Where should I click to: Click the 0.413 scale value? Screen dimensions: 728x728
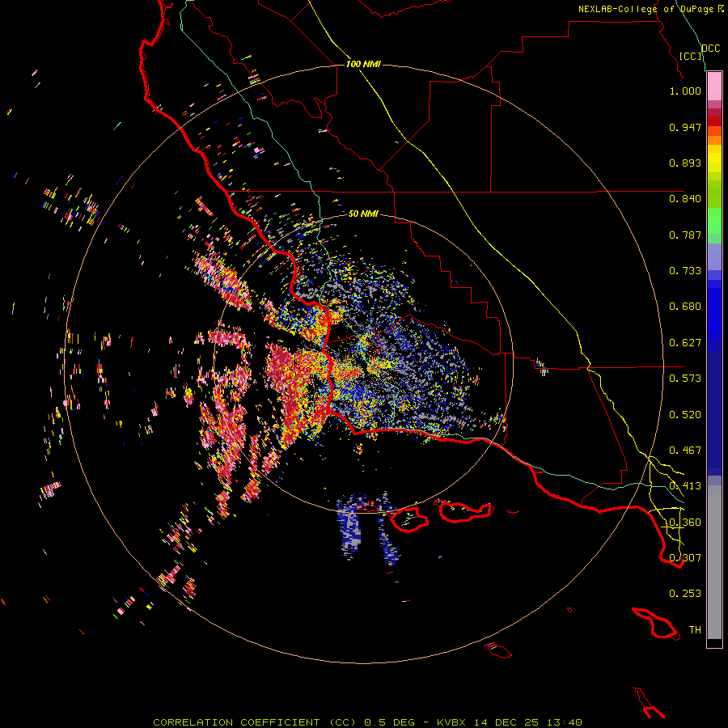click(x=685, y=486)
